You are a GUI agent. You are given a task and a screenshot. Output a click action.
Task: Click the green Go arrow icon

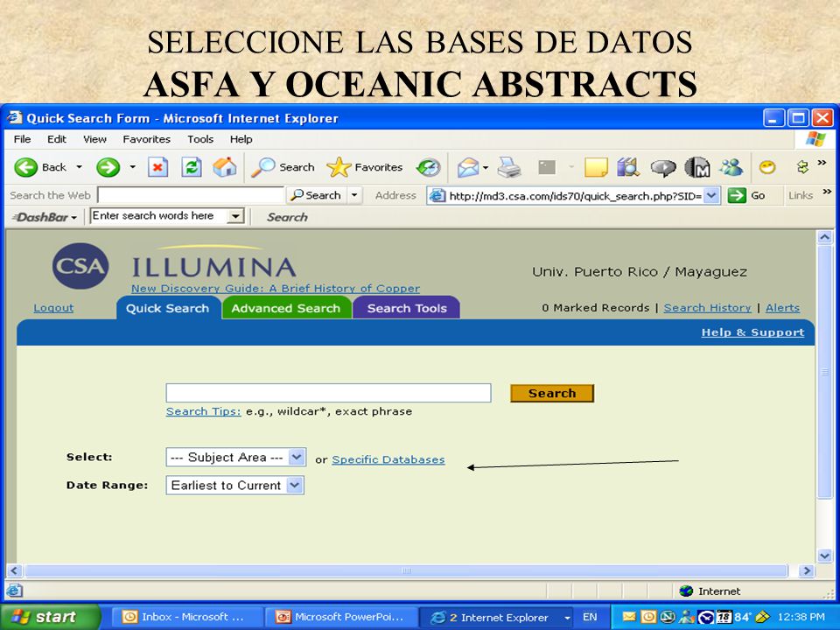(737, 195)
